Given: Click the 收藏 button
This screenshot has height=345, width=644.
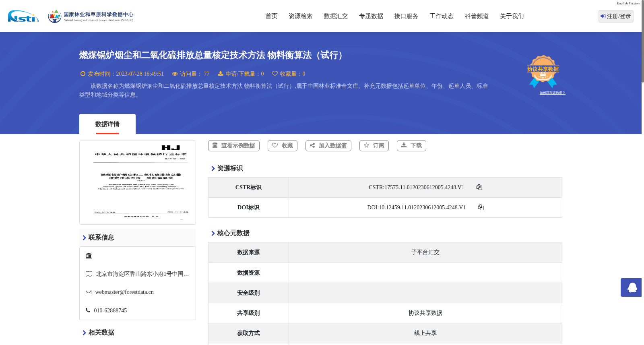Looking at the screenshot, I should (x=283, y=146).
